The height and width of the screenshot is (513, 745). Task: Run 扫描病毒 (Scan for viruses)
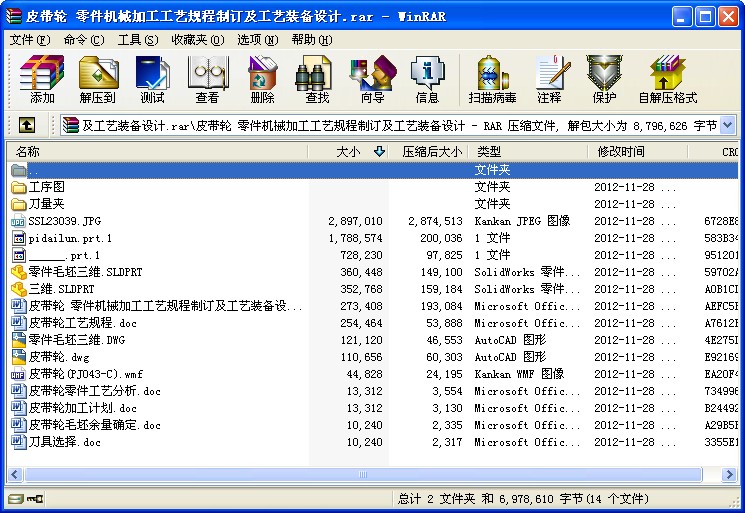coord(492,79)
